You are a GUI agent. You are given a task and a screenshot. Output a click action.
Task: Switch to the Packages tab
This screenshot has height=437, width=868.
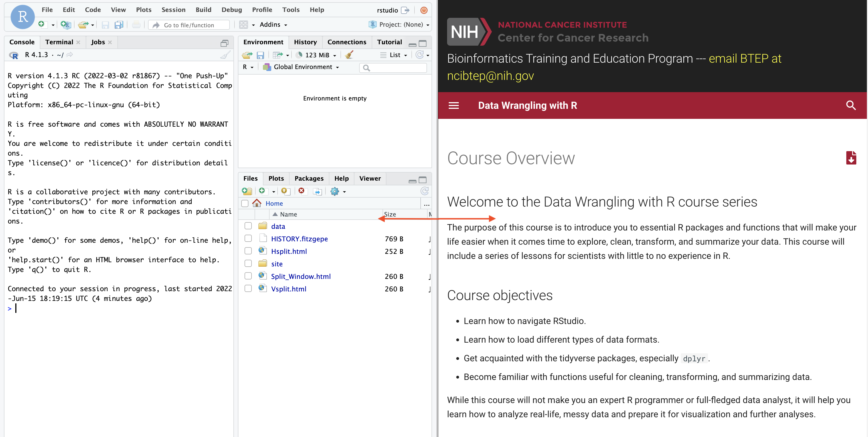(309, 178)
